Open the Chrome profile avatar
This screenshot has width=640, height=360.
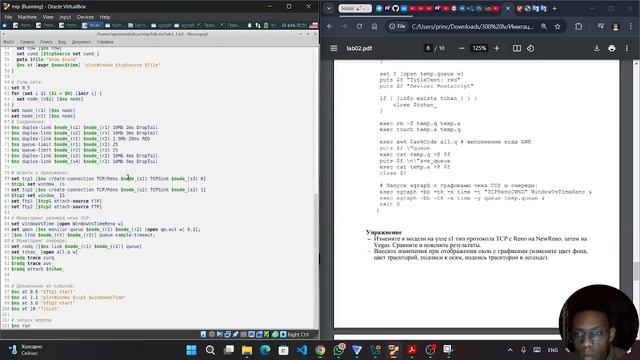(616, 26)
